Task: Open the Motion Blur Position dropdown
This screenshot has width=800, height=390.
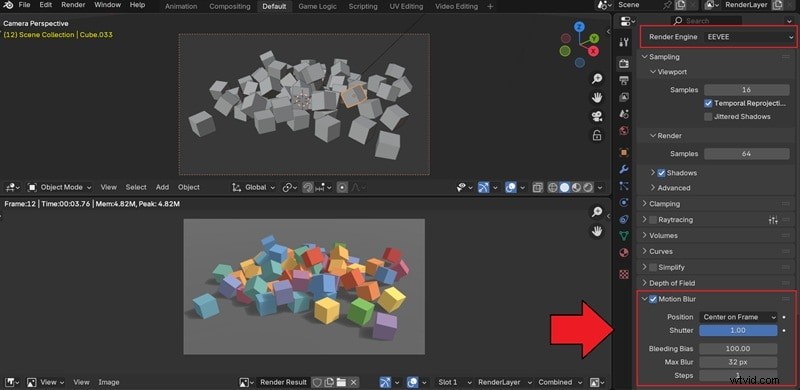Action: click(x=738, y=317)
